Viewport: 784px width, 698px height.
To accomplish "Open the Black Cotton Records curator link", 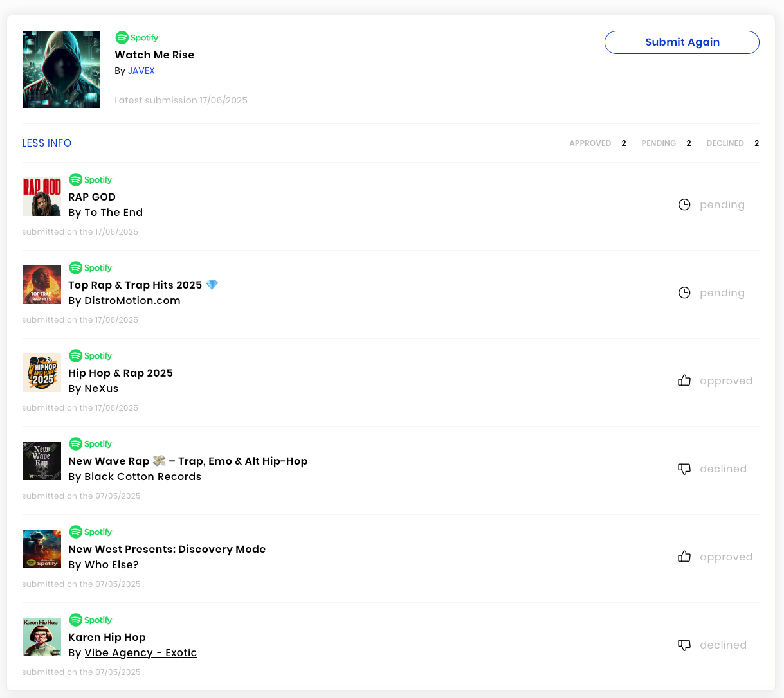I will [143, 477].
